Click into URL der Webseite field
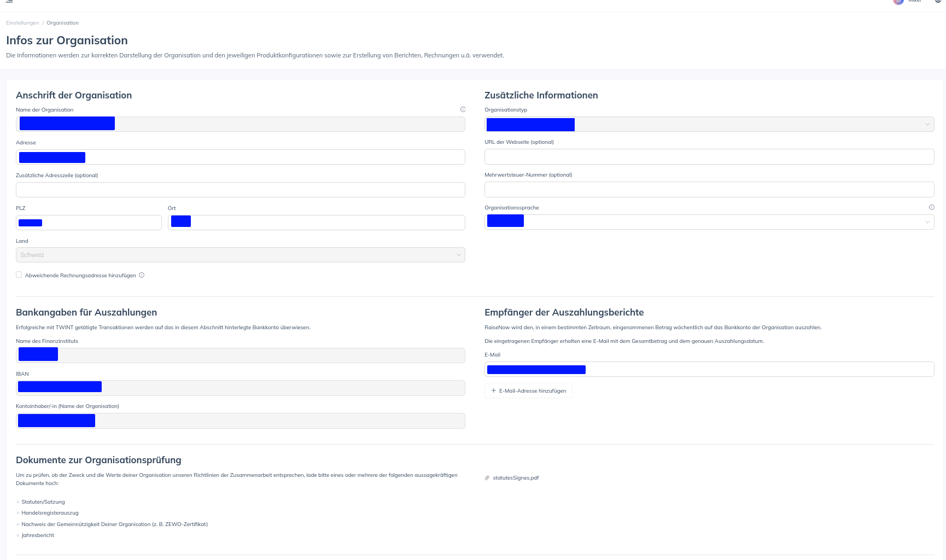The image size is (946, 560). pyautogui.click(x=709, y=157)
